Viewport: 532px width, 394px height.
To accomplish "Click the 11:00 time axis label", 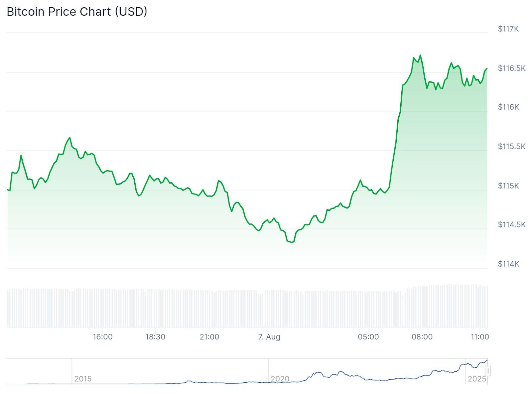I will (479, 337).
